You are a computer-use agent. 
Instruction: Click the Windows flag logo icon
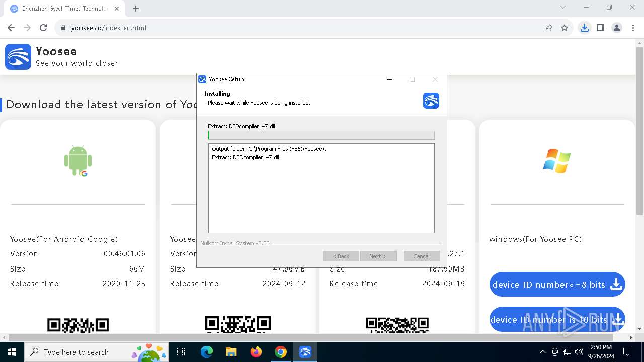[x=557, y=161]
